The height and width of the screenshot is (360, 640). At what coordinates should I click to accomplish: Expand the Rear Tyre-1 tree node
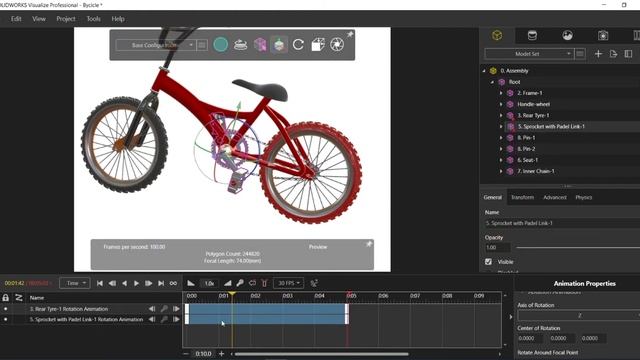tap(501, 116)
